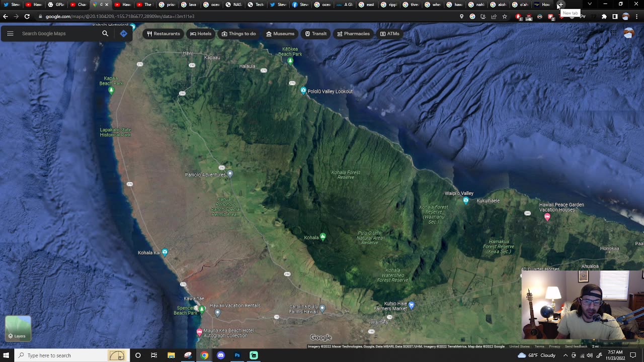Select the ATMs chip

pyautogui.click(x=390, y=34)
